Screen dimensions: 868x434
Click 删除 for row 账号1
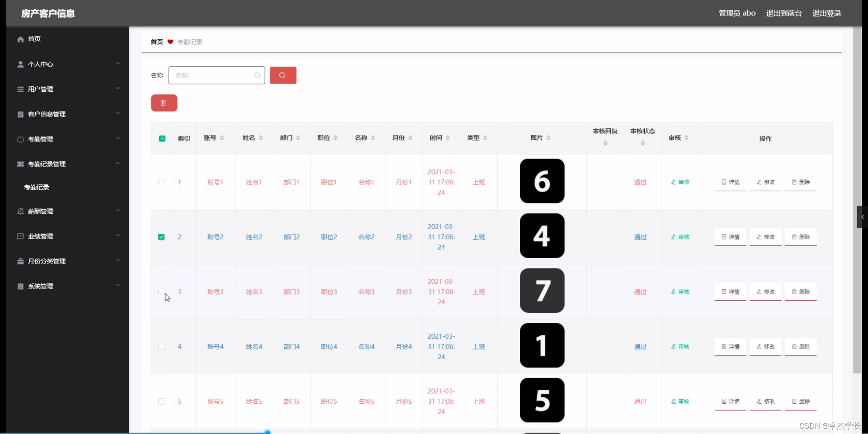click(801, 182)
